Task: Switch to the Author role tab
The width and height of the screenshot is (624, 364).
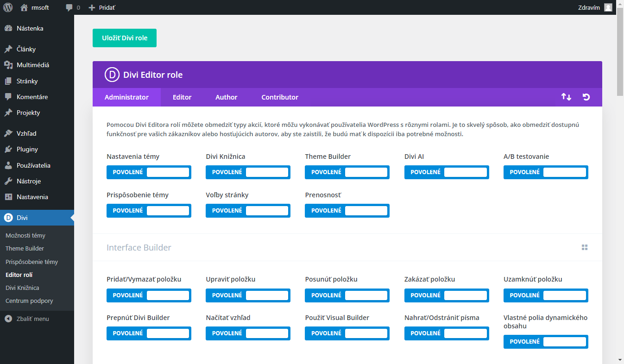Action: [x=226, y=97]
